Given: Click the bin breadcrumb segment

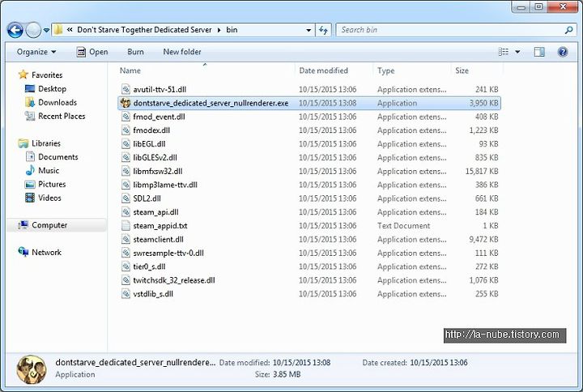Looking at the screenshot, I should [x=232, y=30].
